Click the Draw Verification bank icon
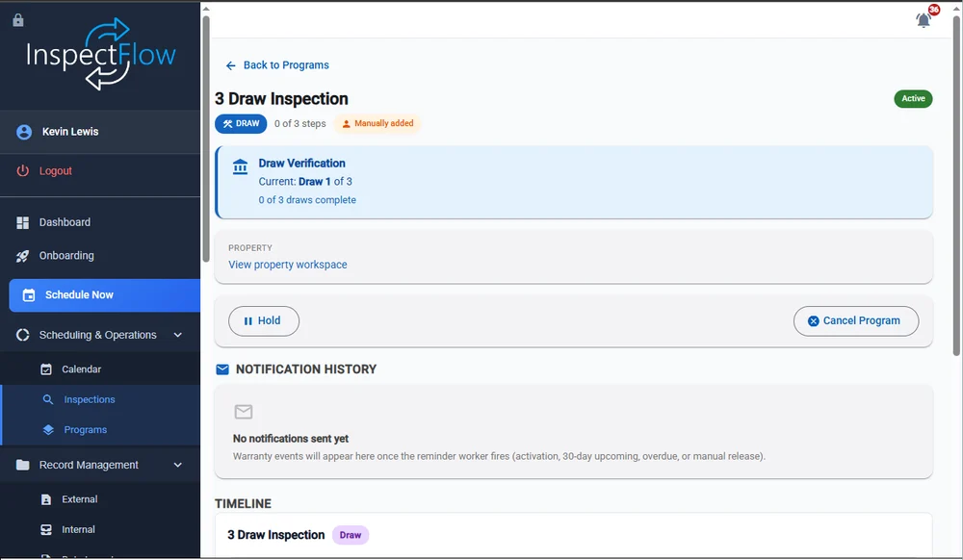 [240, 166]
